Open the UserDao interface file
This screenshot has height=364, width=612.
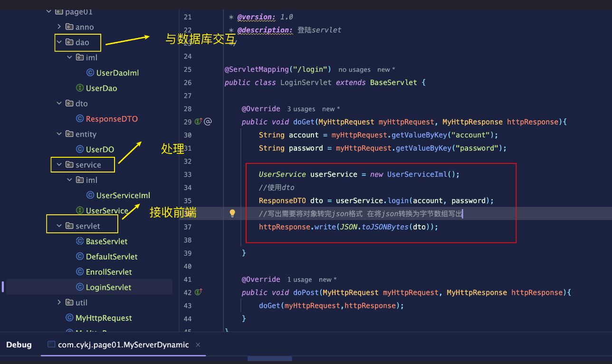pos(101,88)
